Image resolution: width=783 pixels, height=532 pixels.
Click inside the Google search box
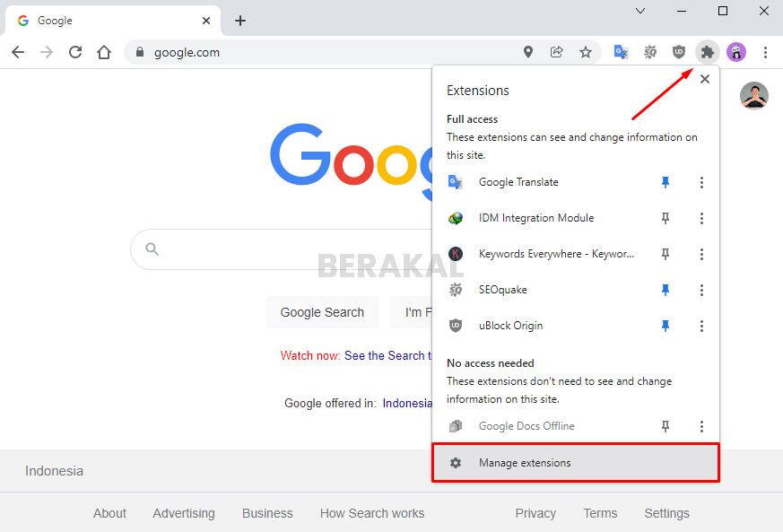click(x=269, y=250)
